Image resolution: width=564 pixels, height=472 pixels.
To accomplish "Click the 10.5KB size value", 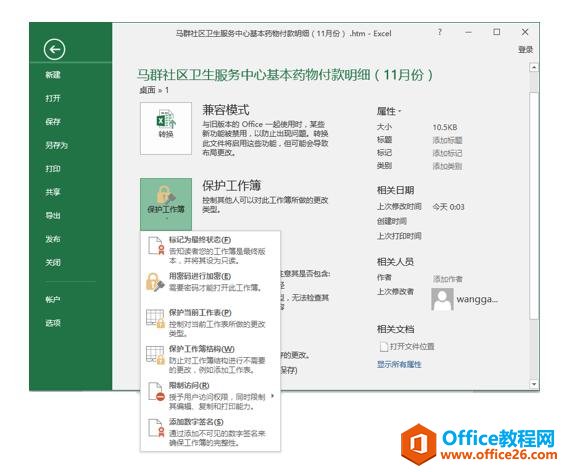I will 445,127.
